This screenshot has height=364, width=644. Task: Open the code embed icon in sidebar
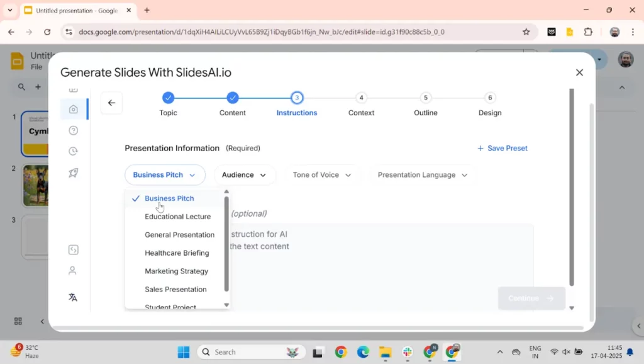pos(73,250)
